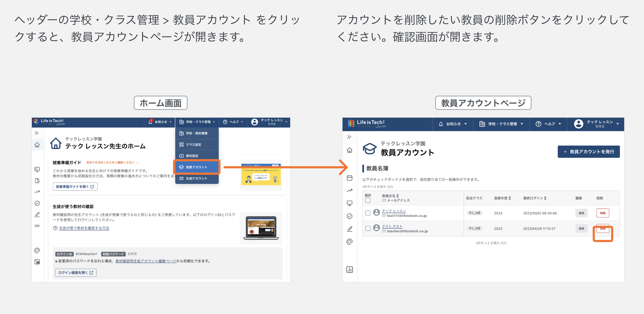This screenshot has width=644, height=314.
Task: Open お知らせ bell with red badge on home screen
Action: point(160,122)
